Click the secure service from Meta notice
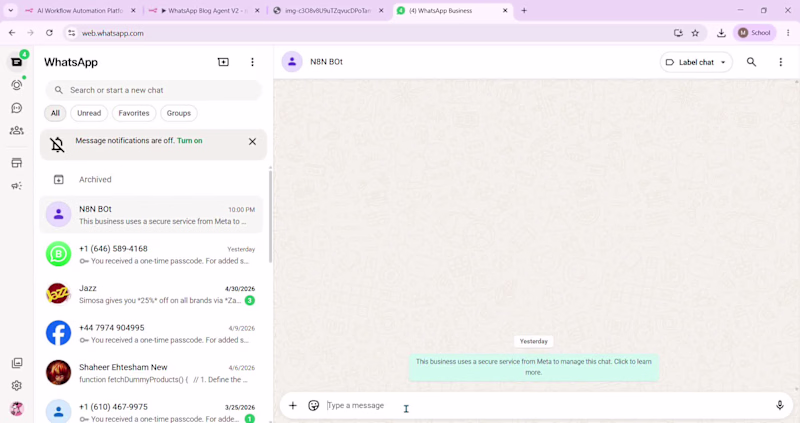Viewport: 800px width, 423px height. click(534, 367)
